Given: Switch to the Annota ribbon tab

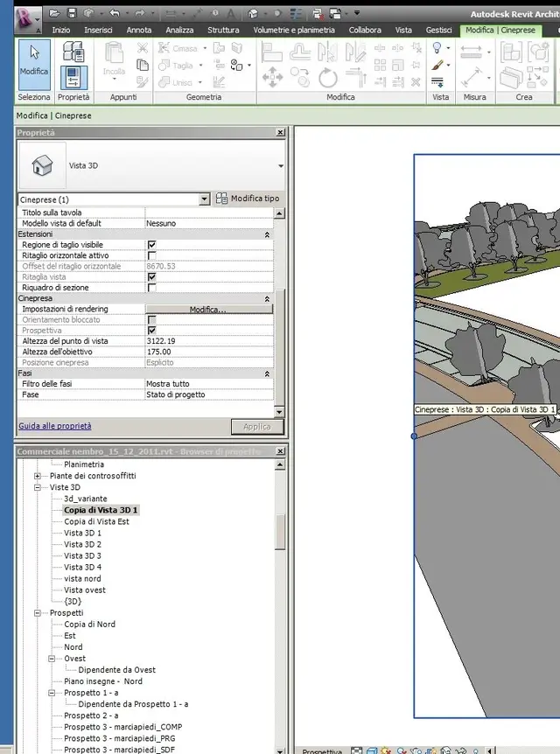Looking at the screenshot, I should pos(139,30).
